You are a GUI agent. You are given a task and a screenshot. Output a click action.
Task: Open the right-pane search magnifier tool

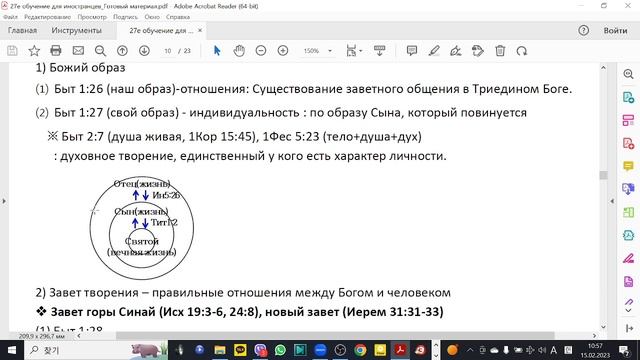point(628,74)
